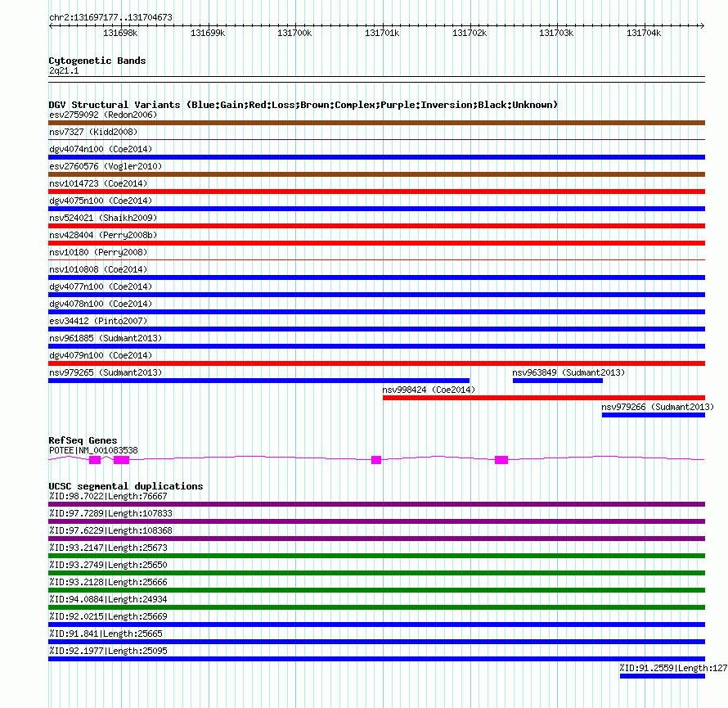
Task: Click the 131698k ruler tick label
Action: (120, 33)
